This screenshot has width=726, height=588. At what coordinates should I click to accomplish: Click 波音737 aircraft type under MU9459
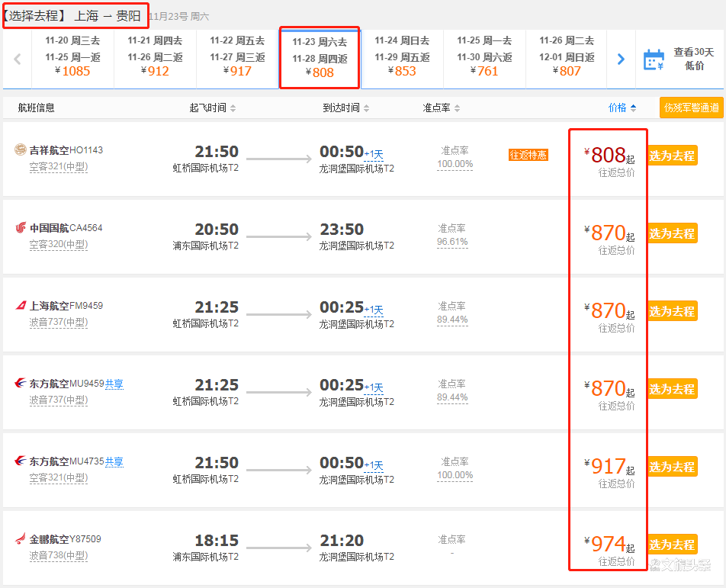coord(58,400)
